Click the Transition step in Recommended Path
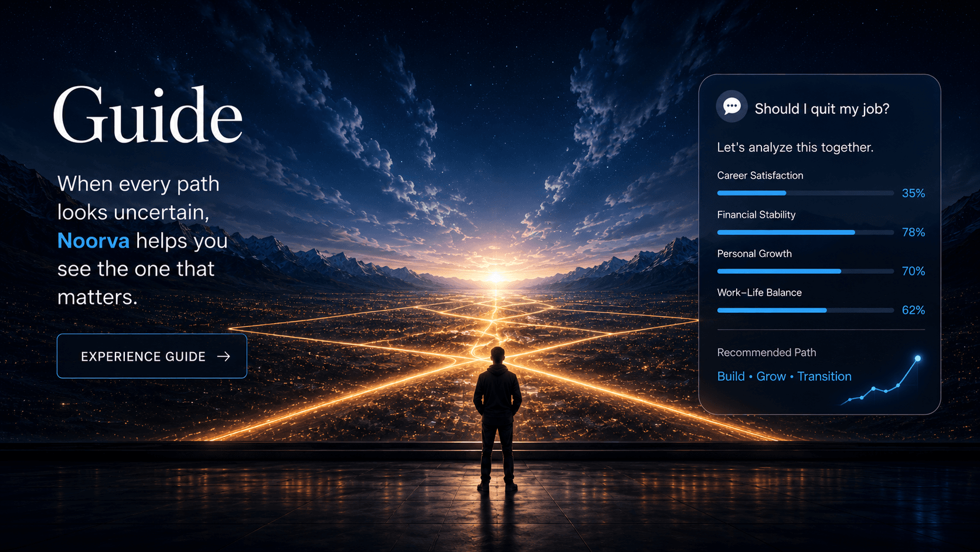The image size is (980, 552). pos(824,377)
